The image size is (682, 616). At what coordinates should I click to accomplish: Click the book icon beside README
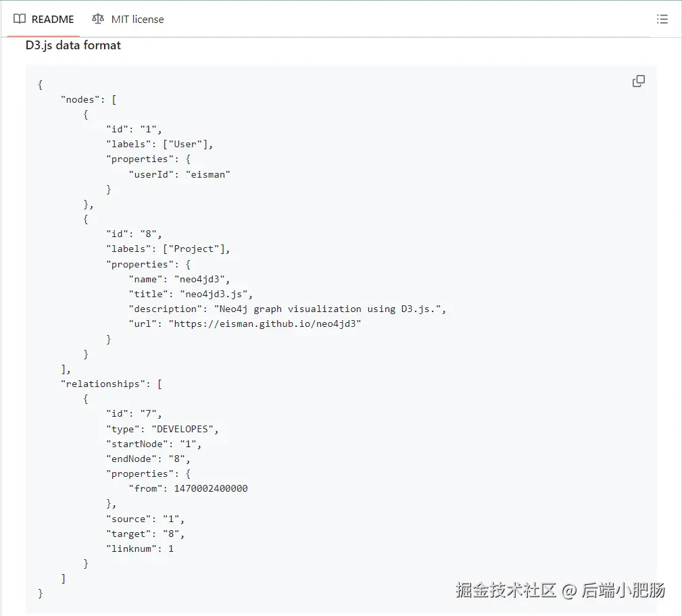[x=20, y=19]
